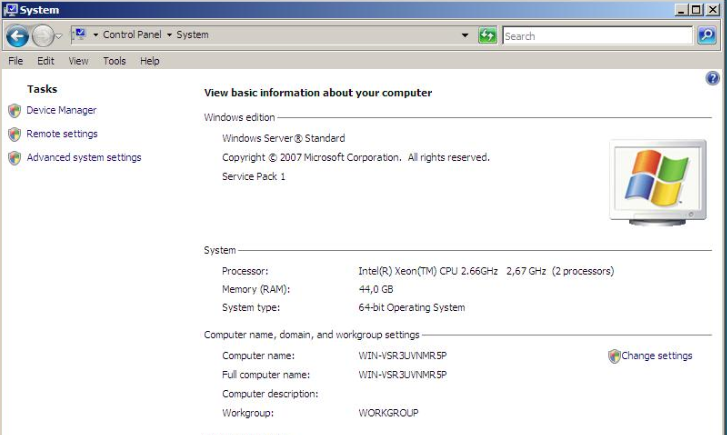Click the magnifier Search button
The width and height of the screenshot is (727, 435).
tap(707, 35)
